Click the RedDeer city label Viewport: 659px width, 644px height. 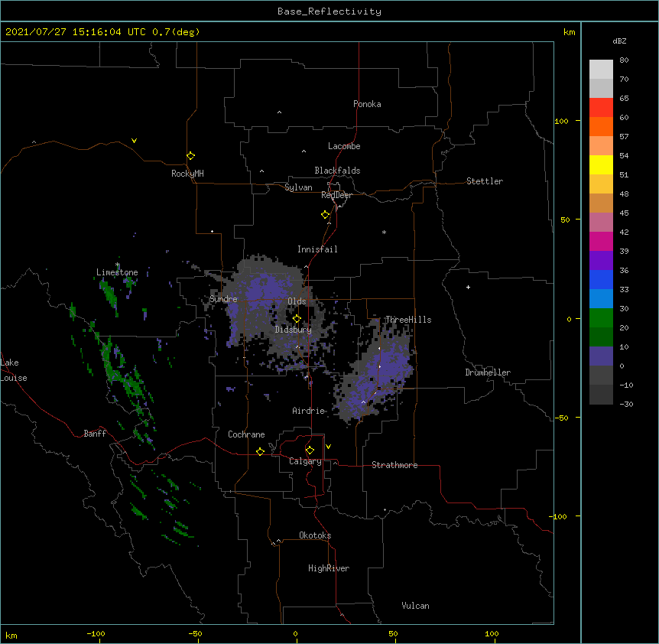pos(336,195)
